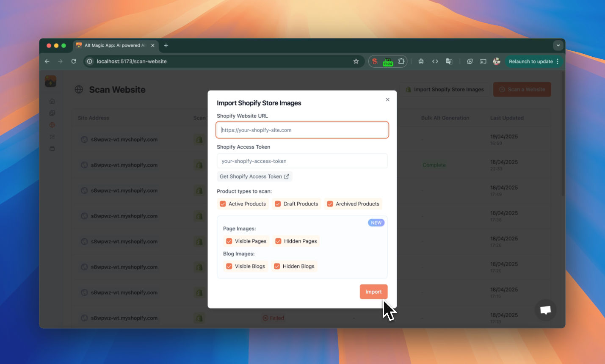The image size is (605, 364).
Task: Click the page's vertical scrollbar
Action: click(563, 134)
